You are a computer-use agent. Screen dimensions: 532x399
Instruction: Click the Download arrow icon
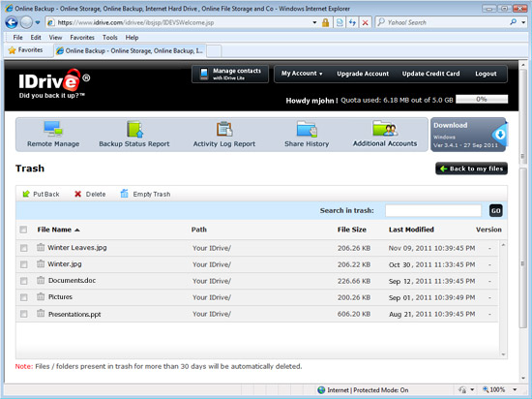tap(500, 135)
